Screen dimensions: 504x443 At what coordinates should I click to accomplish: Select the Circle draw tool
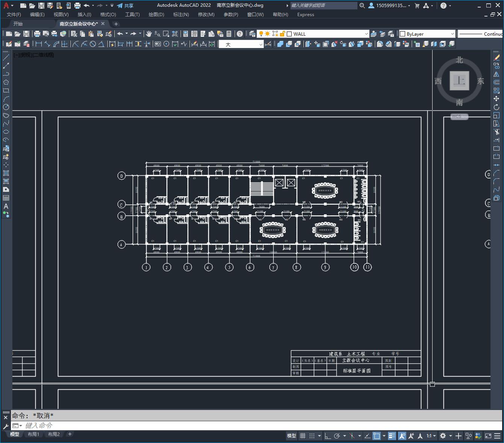coord(6,107)
